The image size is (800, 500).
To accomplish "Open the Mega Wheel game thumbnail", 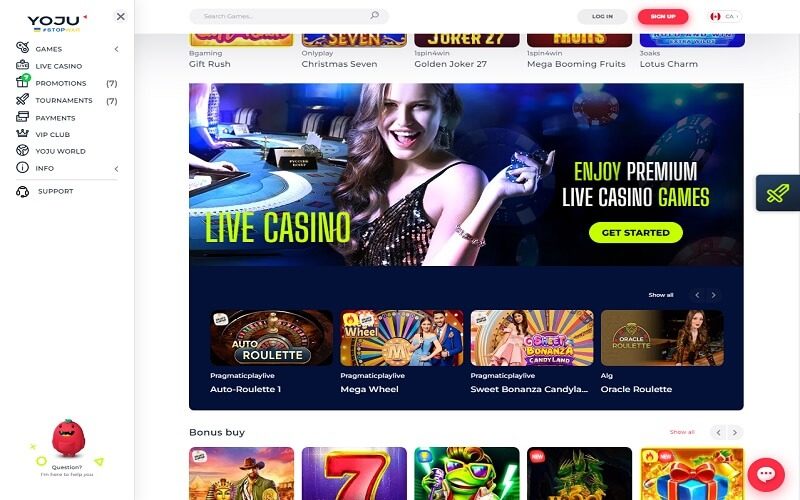I will [x=402, y=338].
